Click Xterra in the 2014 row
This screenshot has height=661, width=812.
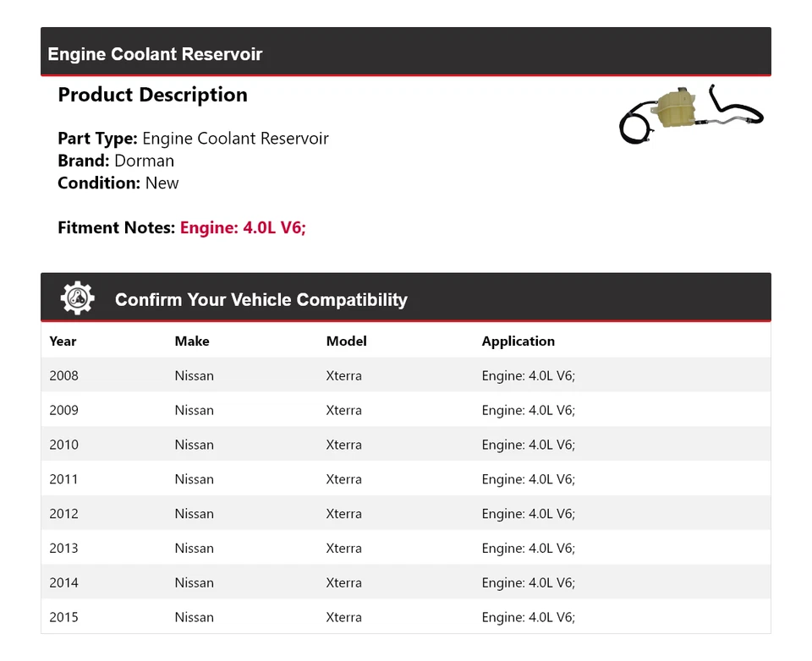[343, 583]
